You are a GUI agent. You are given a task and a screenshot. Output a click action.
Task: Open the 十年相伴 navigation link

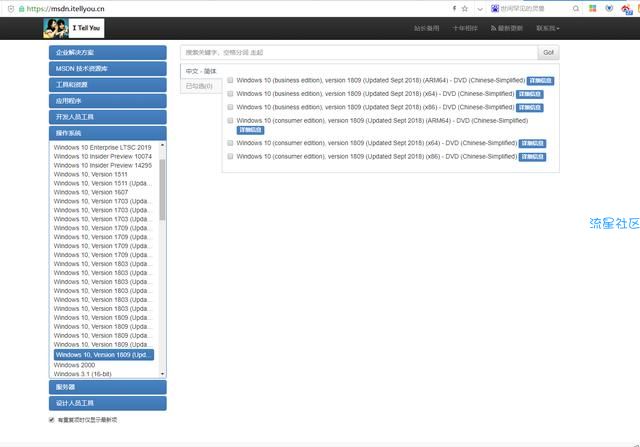click(465, 28)
